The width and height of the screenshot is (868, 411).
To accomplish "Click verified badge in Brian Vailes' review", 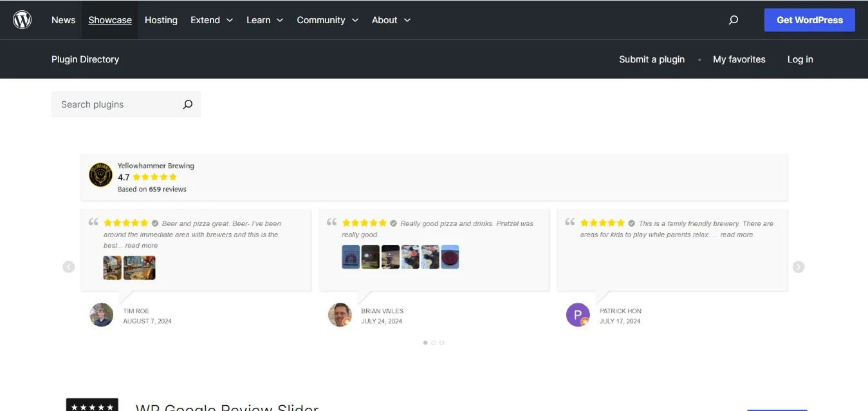I will coord(393,224).
